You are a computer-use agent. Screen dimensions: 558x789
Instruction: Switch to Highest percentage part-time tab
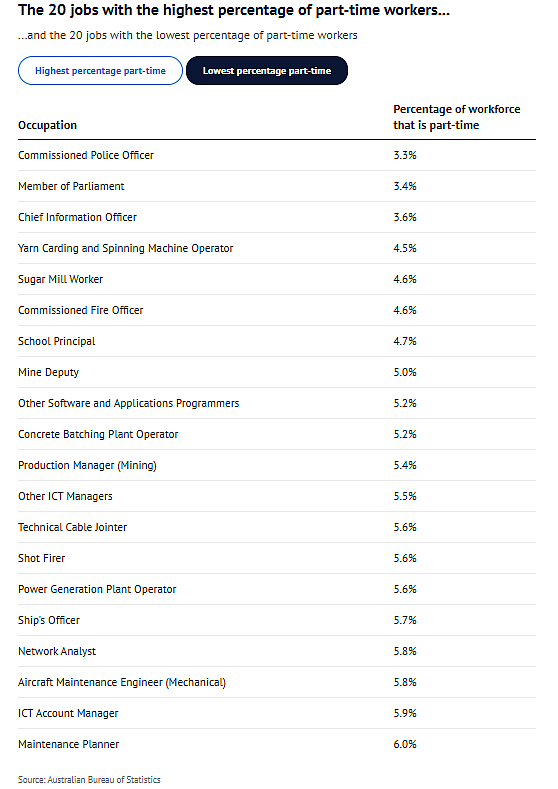[x=100, y=70]
